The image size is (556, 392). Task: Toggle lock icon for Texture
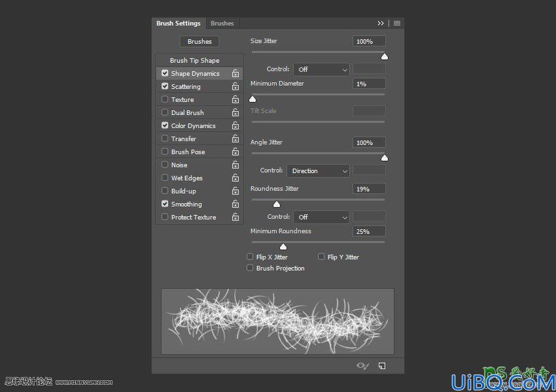point(235,99)
